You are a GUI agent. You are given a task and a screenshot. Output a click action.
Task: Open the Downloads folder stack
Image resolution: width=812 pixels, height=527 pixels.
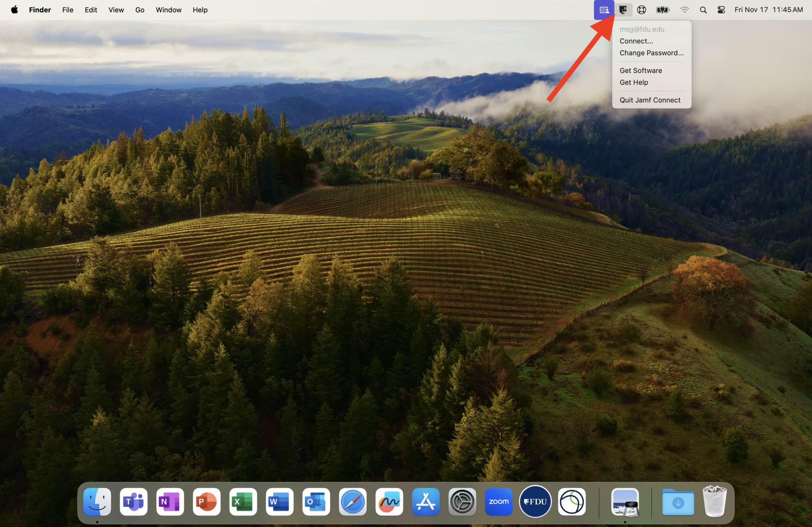point(678,502)
